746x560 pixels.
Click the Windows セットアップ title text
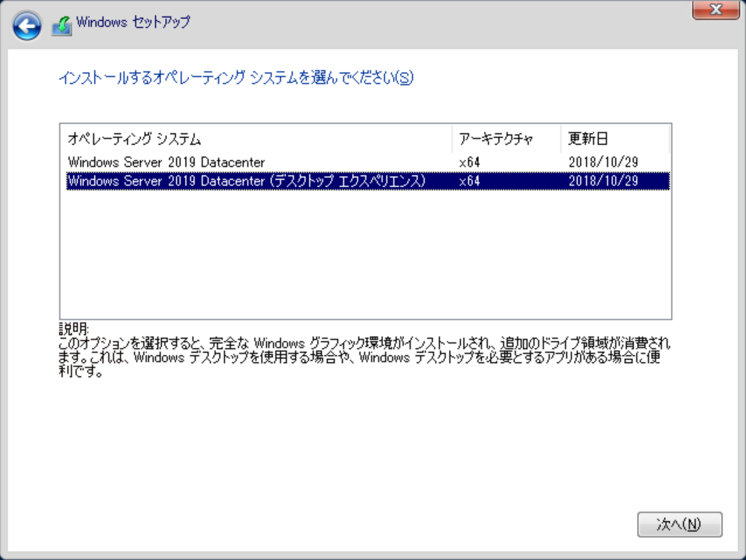[x=133, y=22]
